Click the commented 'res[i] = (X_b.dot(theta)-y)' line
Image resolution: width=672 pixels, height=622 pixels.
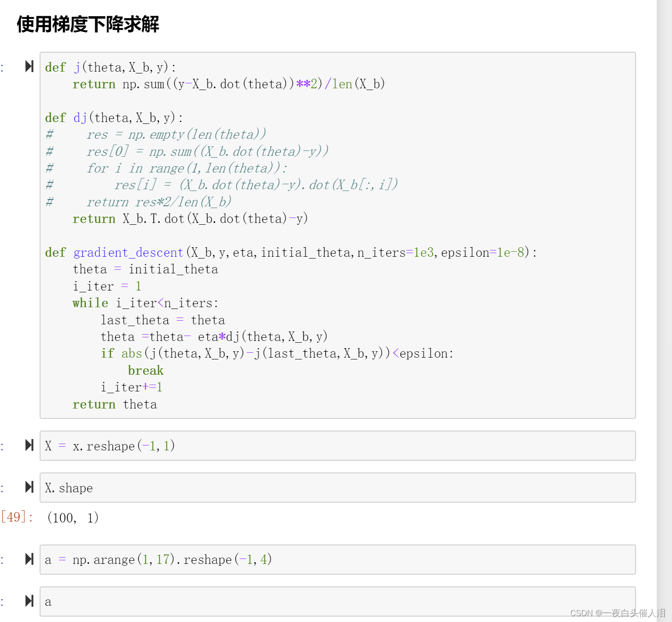tap(221, 185)
